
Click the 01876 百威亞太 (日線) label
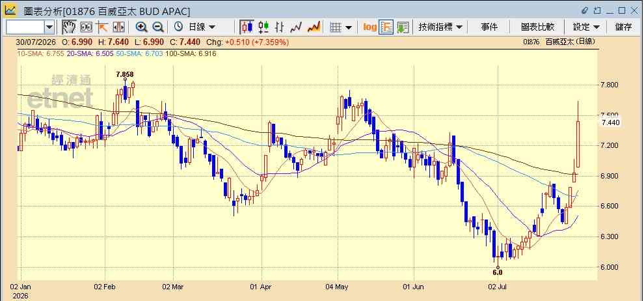click(x=559, y=42)
